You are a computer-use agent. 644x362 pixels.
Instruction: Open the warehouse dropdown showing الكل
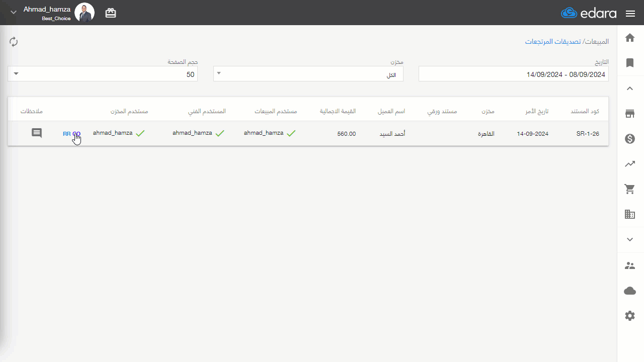308,74
